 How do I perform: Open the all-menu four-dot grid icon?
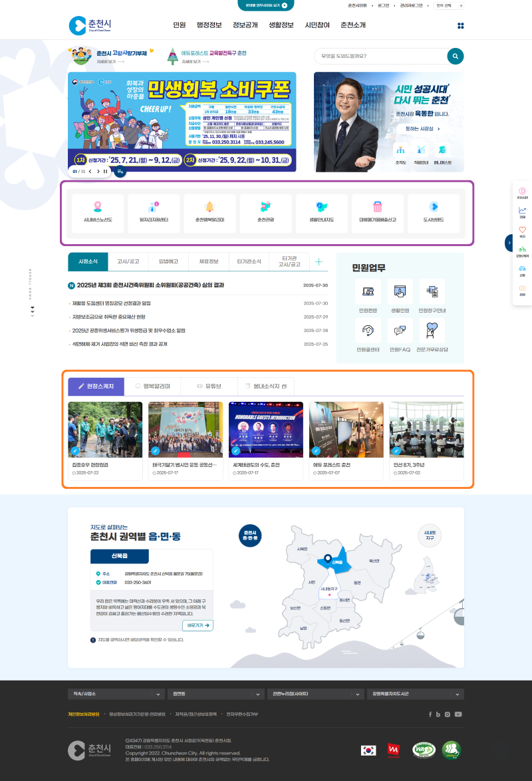[x=460, y=26]
